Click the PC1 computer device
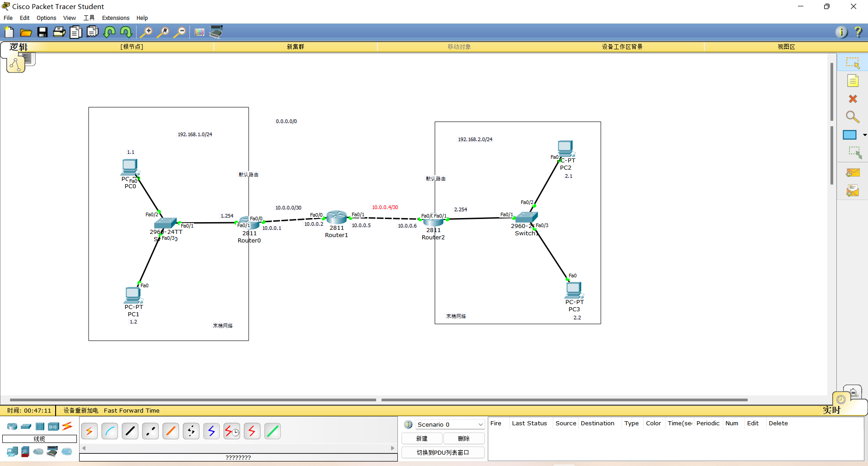This screenshot has height=466, width=868. click(133, 295)
